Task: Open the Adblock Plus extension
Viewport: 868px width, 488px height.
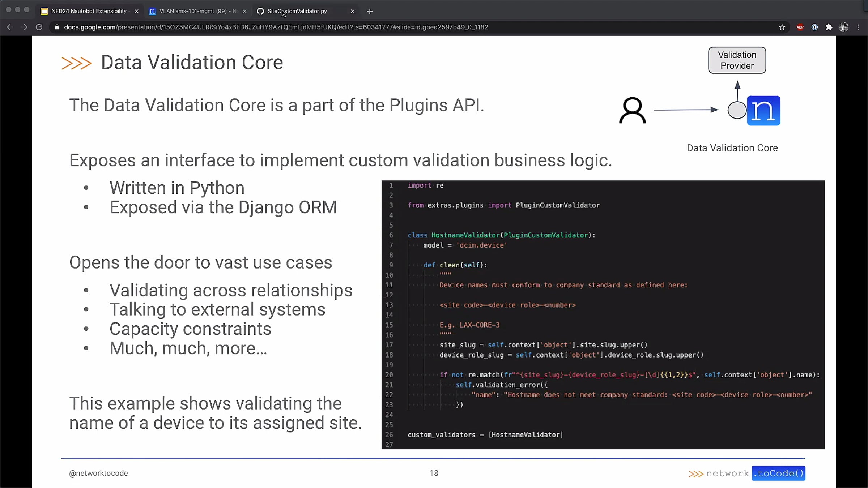Action: click(x=800, y=27)
